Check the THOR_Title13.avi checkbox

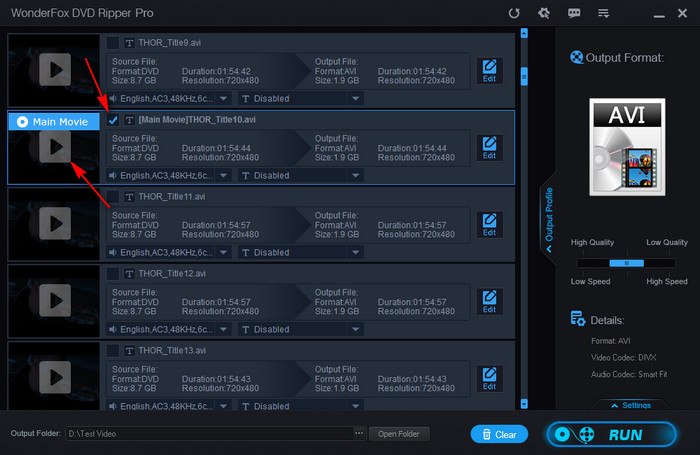pyautogui.click(x=113, y=351)
